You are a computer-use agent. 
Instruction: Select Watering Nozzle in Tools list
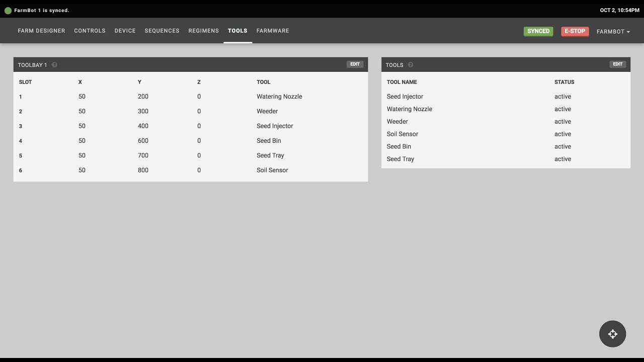410,109
